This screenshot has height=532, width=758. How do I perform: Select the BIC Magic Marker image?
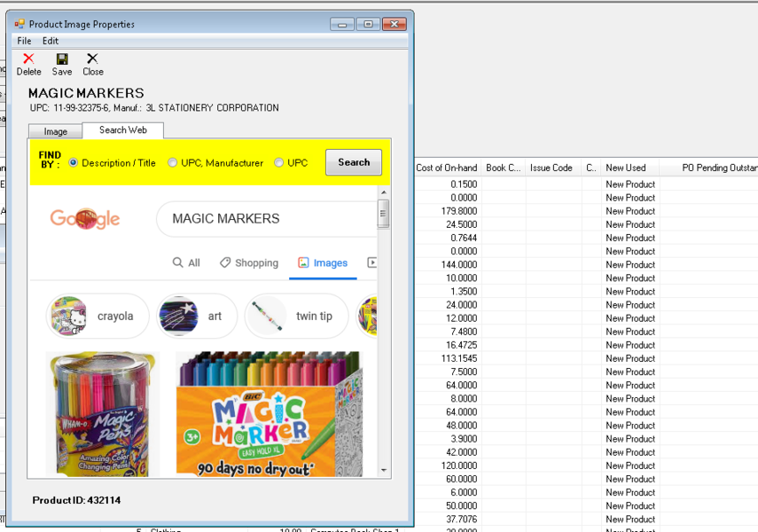click(270, 413)
